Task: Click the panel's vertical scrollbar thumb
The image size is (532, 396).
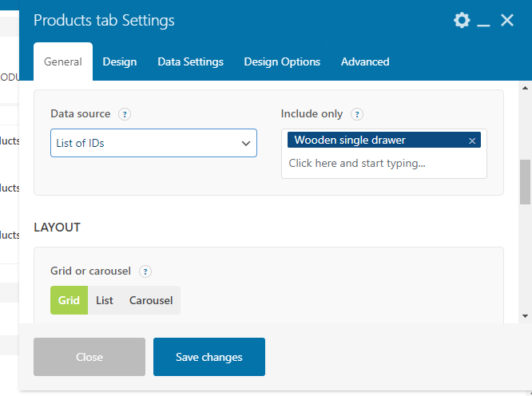Action: click(525, 182)
